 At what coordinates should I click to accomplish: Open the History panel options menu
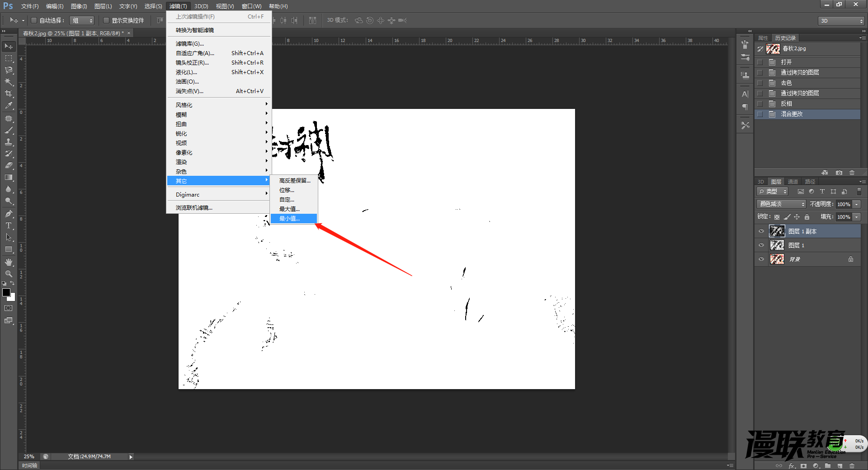[863, 38]
